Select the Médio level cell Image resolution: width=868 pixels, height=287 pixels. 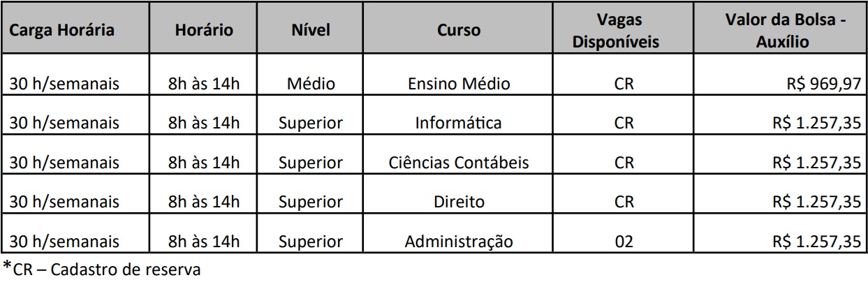(311, 84)
